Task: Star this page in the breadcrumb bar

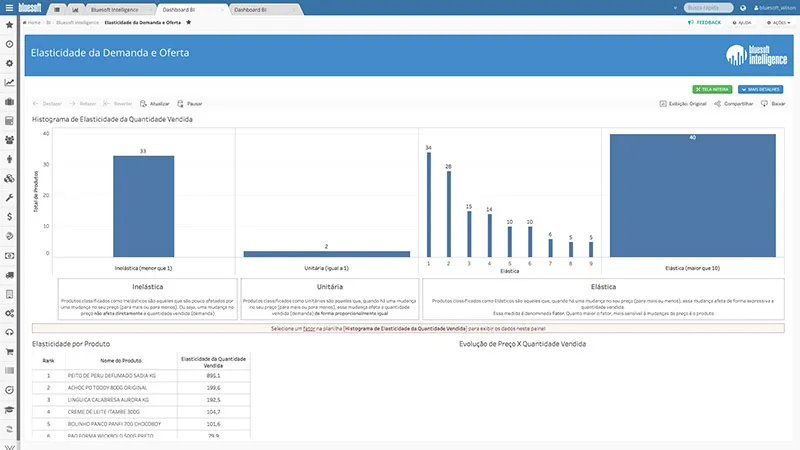Action: tap(188, 21)
